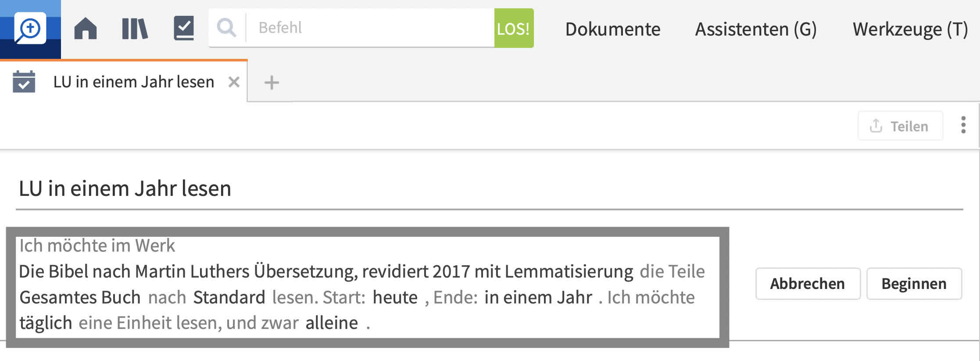Click the Beginnen button
Image resolution: width=980 pixels, height=361 pixels.
[914, 284]
